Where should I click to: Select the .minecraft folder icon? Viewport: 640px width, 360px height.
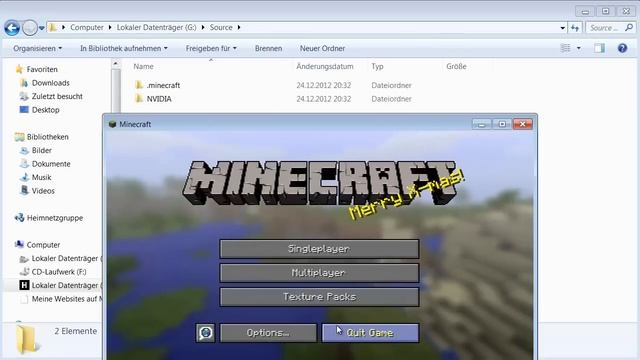pyautogui.click(x=139, y=85)
